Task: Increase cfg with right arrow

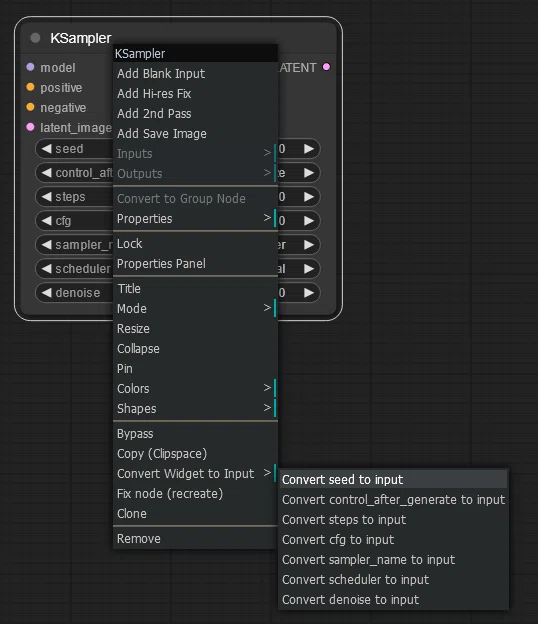Action: [309, 220]
